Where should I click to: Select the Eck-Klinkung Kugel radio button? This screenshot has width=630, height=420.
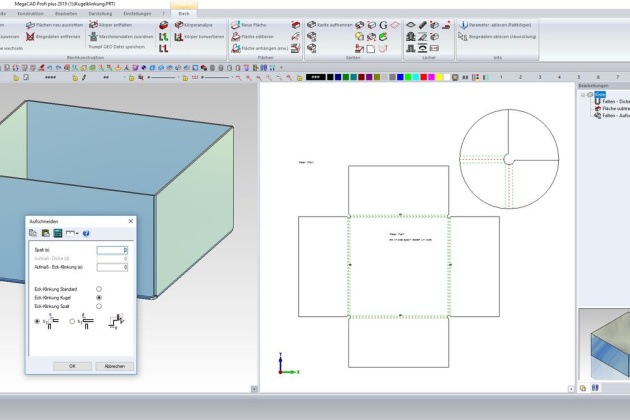[99, 298]
